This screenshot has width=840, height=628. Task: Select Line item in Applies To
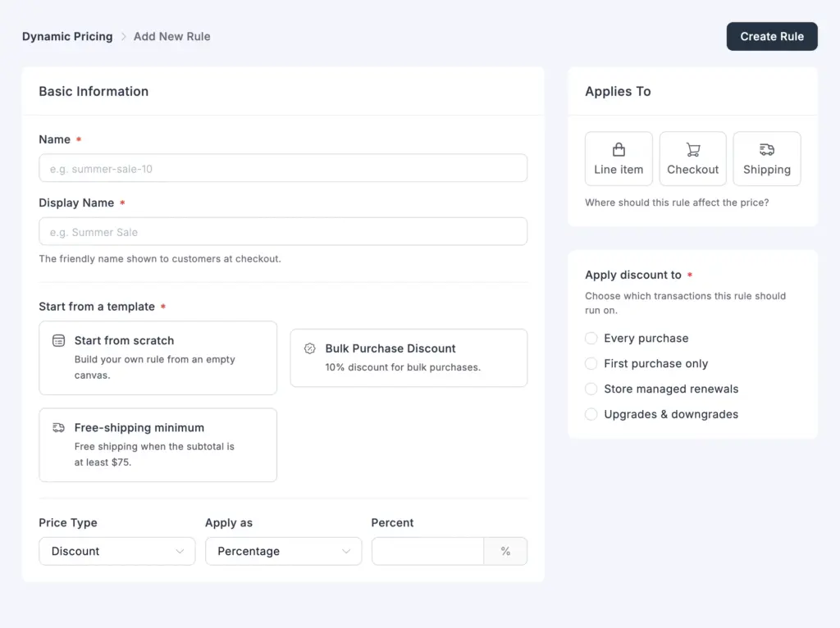[x=619, y=158]
